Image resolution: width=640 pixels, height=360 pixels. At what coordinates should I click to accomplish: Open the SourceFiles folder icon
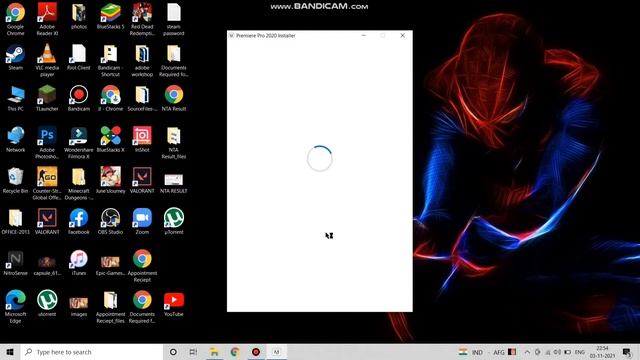(x=142, y=98)
